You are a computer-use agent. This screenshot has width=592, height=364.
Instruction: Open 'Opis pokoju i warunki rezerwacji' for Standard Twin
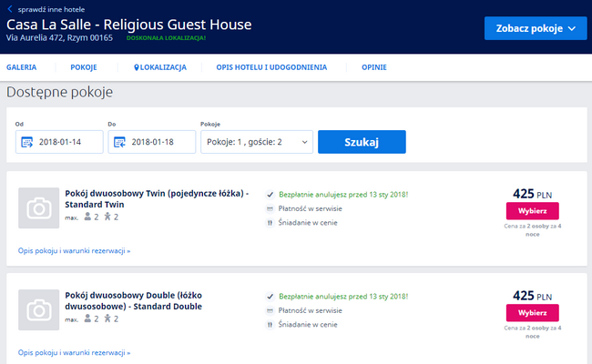[x=74, y=251]
